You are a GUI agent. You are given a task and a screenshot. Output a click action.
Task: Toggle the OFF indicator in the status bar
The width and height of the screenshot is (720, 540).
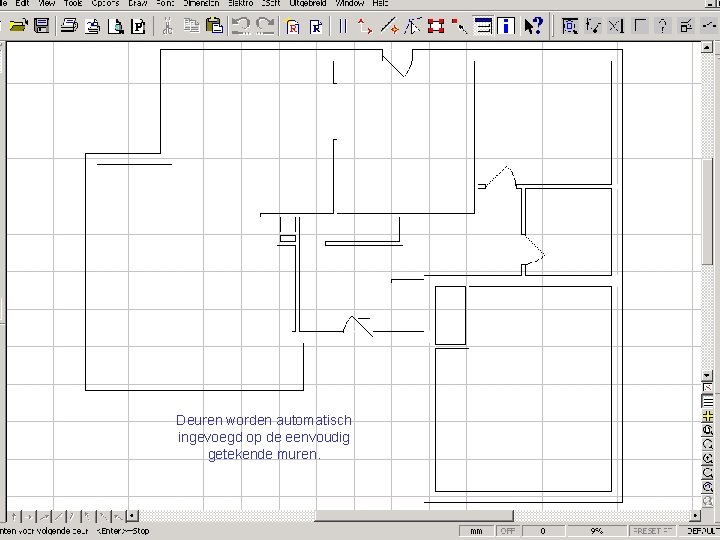tap(507, 531)
